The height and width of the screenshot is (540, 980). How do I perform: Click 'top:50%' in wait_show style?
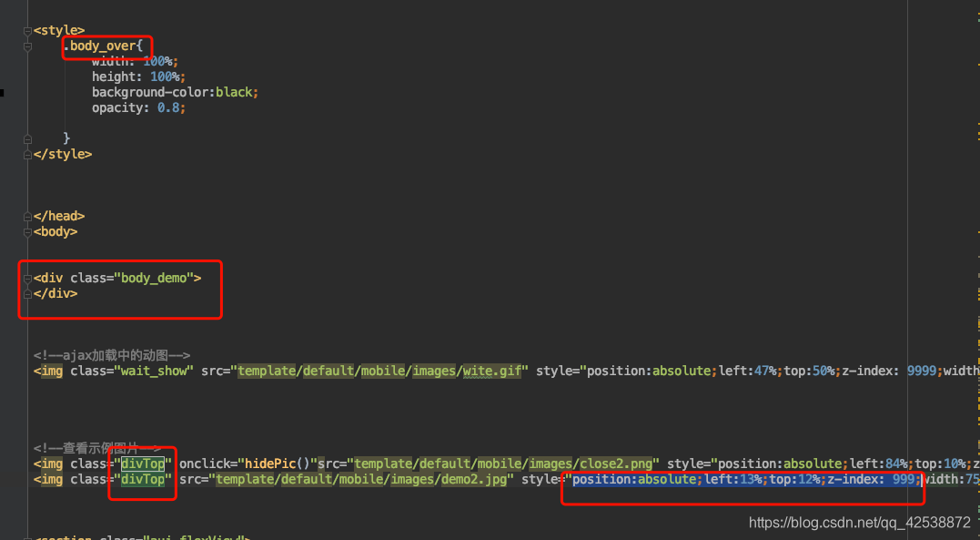[809, 371]
